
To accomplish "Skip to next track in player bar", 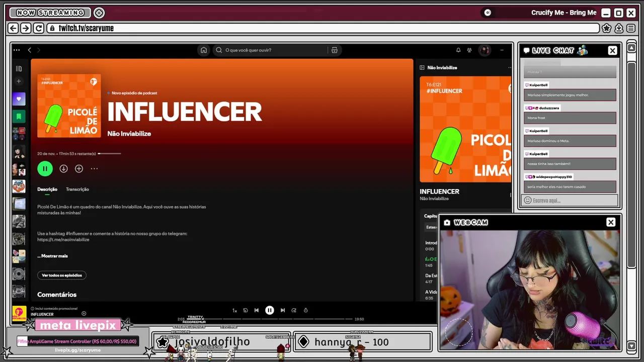I will tap(283, 311).
